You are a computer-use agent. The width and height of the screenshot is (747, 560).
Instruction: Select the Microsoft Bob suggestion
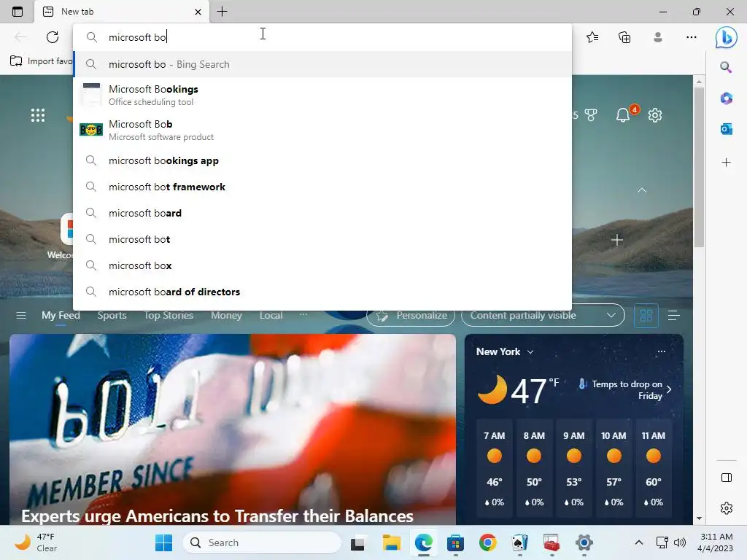(322, 130)
